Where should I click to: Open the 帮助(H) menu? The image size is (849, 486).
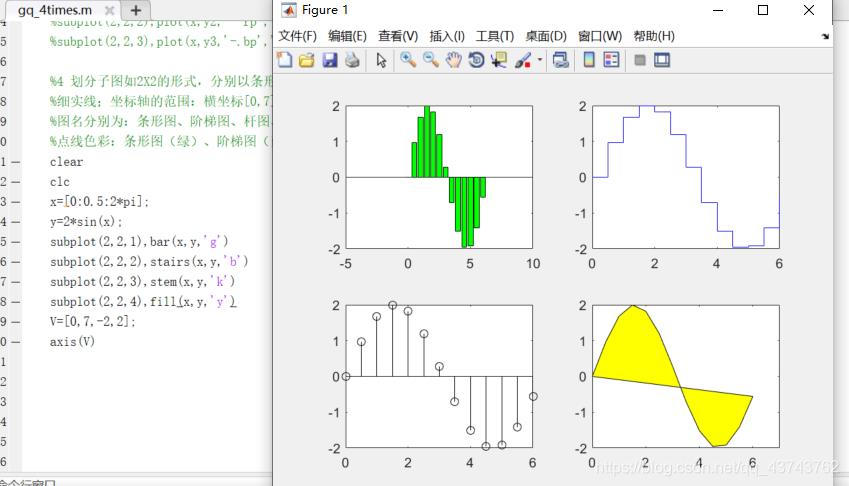(x=654, y=36)
